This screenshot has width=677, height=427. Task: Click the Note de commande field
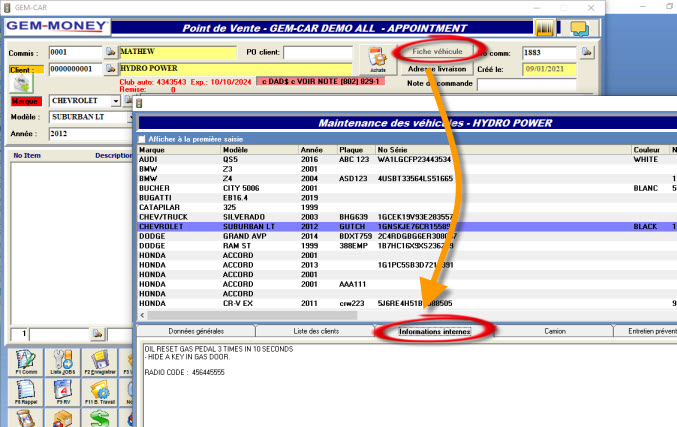[x=526, y=84]
